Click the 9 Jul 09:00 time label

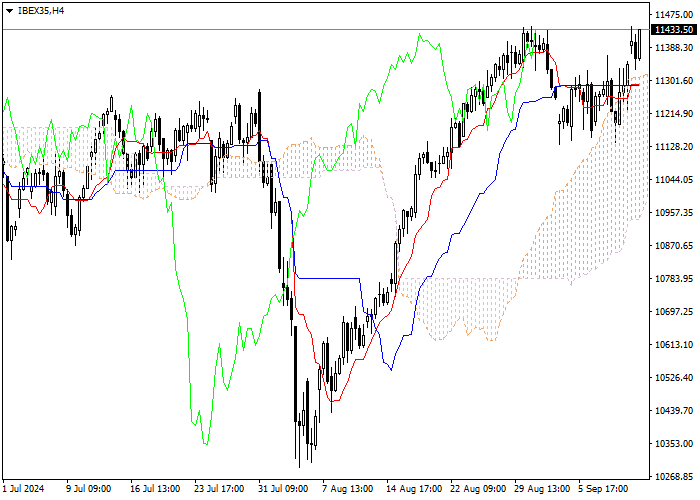point(88,489)
